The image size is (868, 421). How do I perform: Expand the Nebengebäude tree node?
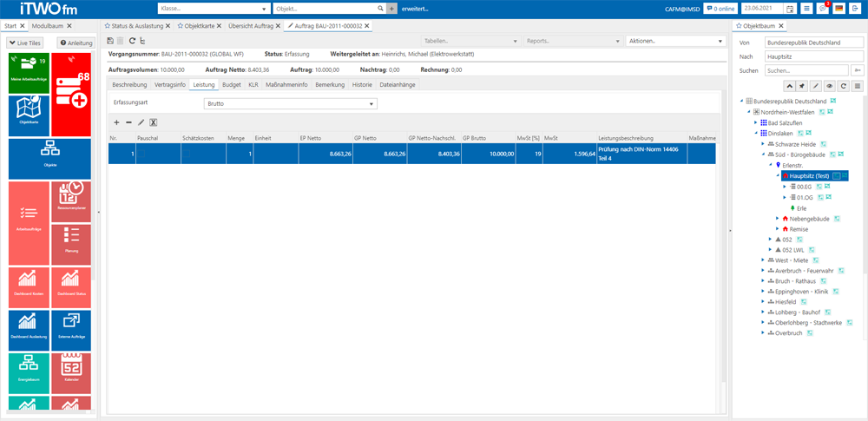pos(778,219)
